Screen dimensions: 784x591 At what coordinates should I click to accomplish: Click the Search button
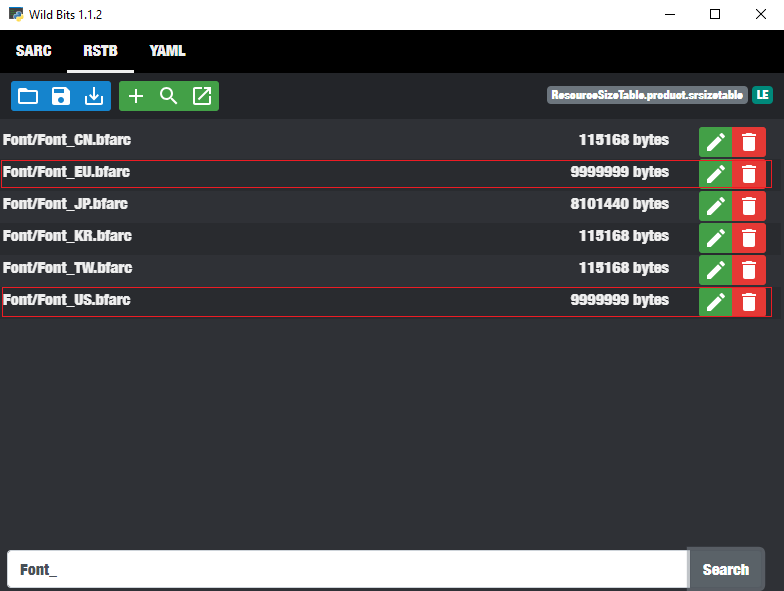click(726, 570)
